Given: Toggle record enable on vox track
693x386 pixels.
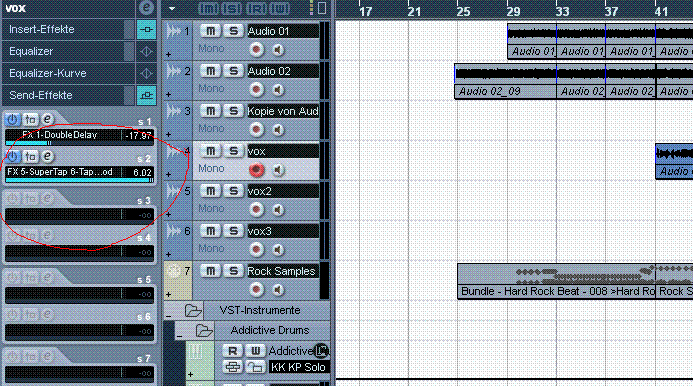Looking at the screenshot, I should click(x=256, y=170).
